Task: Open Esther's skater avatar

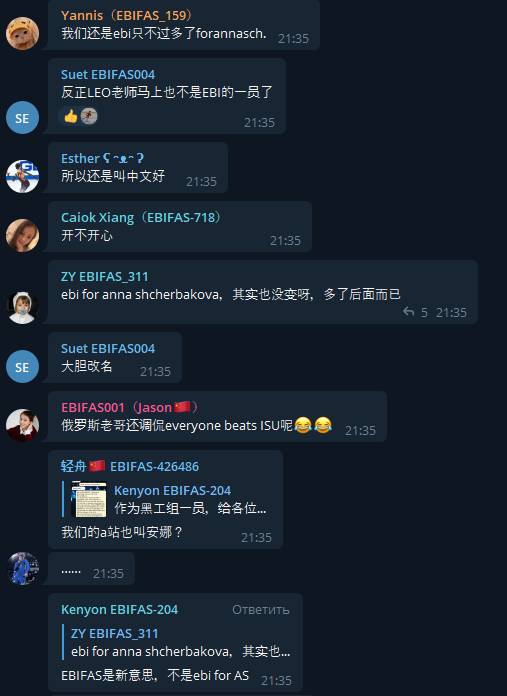Action: click(22, 177)
